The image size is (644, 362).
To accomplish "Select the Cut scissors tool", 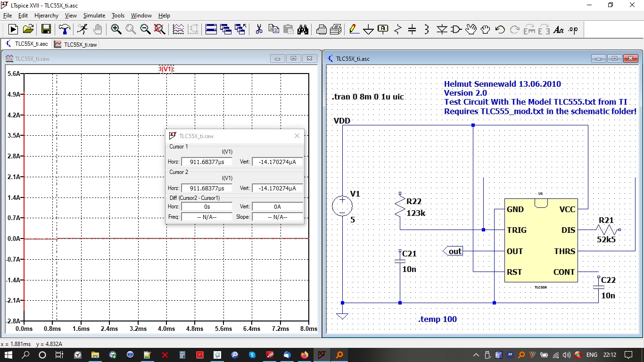I will tap(259, 29).
